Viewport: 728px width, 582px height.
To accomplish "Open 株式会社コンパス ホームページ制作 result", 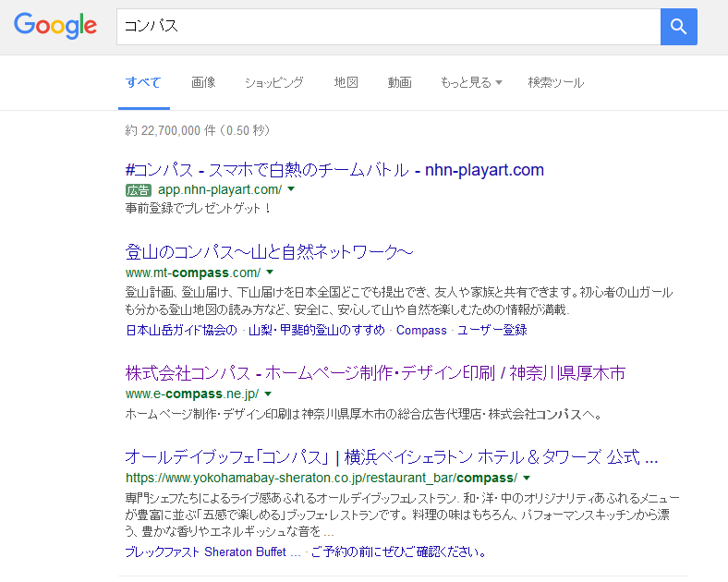I will [x=375, y=373].
